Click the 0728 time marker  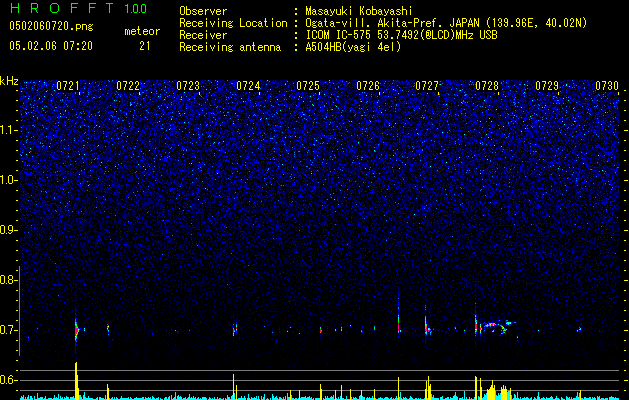[487, 86]
